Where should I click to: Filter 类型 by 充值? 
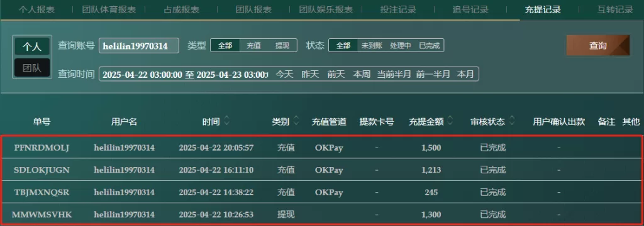(x=253, y=46)
